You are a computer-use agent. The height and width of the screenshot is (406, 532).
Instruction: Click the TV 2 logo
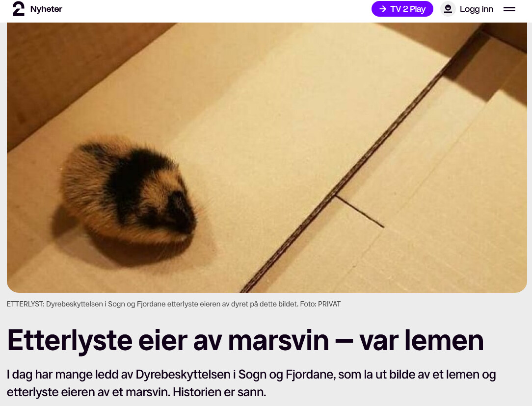(18, 9)
